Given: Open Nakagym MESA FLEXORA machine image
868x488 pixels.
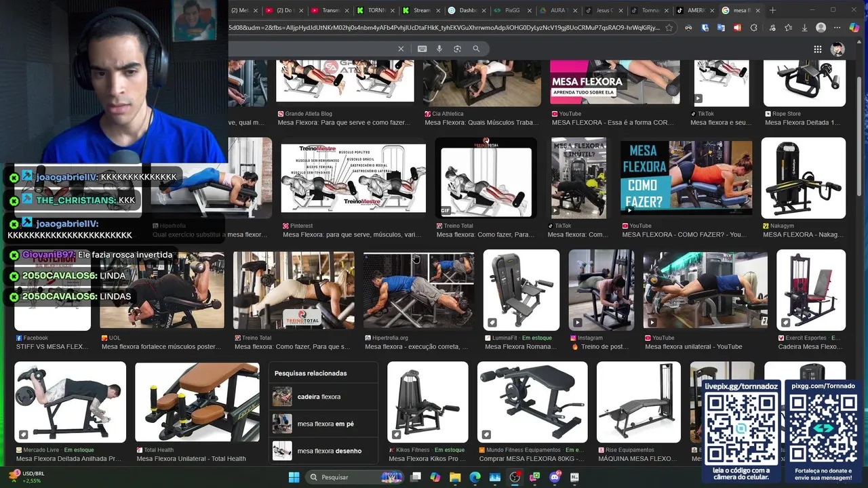Looking at the screenshot, I should 804,178.
